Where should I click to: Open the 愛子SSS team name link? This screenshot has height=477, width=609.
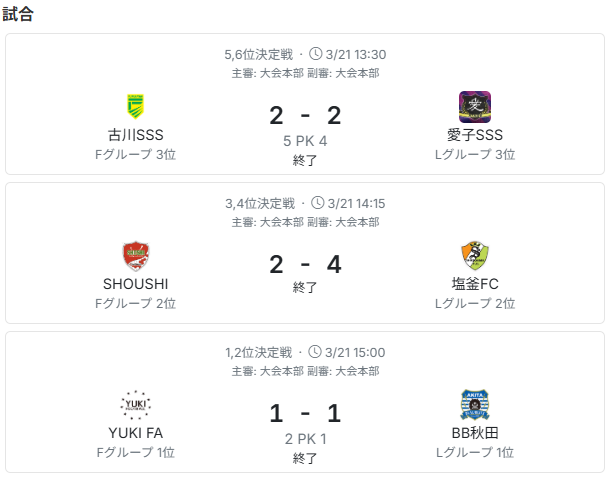(474, 135)
